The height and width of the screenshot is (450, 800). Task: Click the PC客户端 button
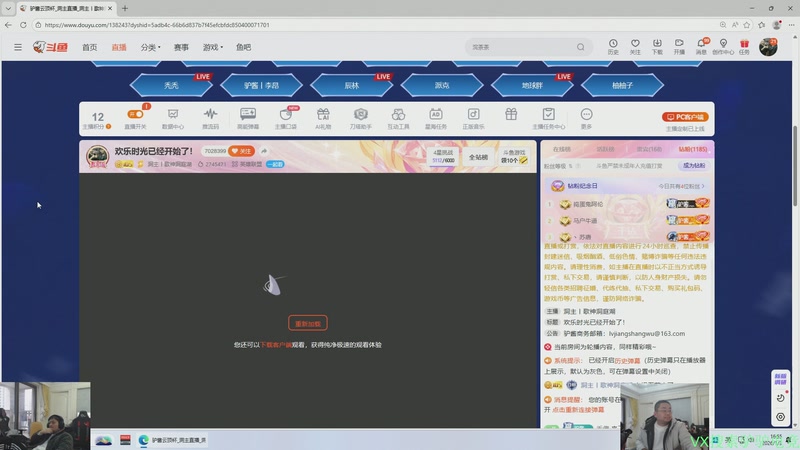click(x=685, y=117)
